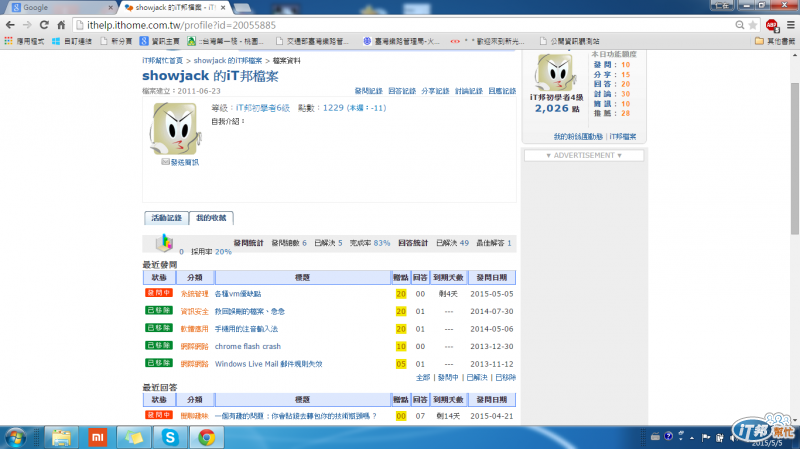The height and width of the screenshot is (449, 800).
Task: Click the 2,026 points value in sidebar
Action: click(552, 108)
